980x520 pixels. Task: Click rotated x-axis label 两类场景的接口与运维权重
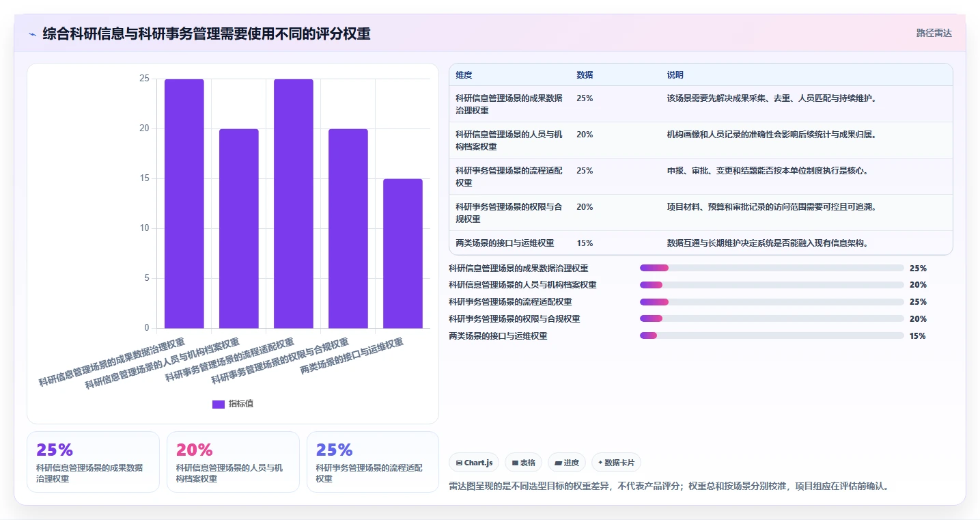pyautogui.click(x=352, y=357)
